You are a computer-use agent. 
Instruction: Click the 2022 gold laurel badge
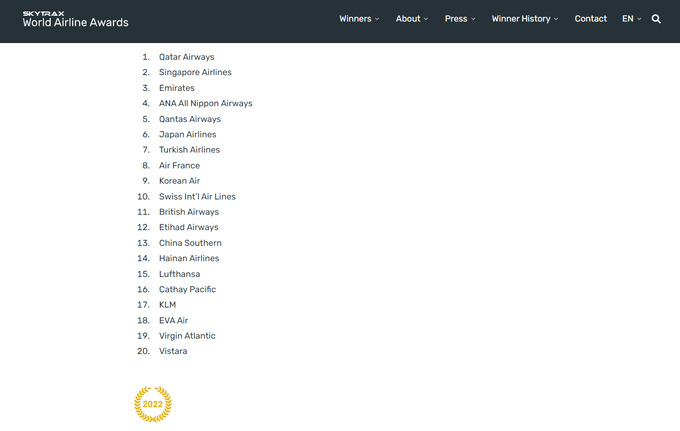[153, 404]
